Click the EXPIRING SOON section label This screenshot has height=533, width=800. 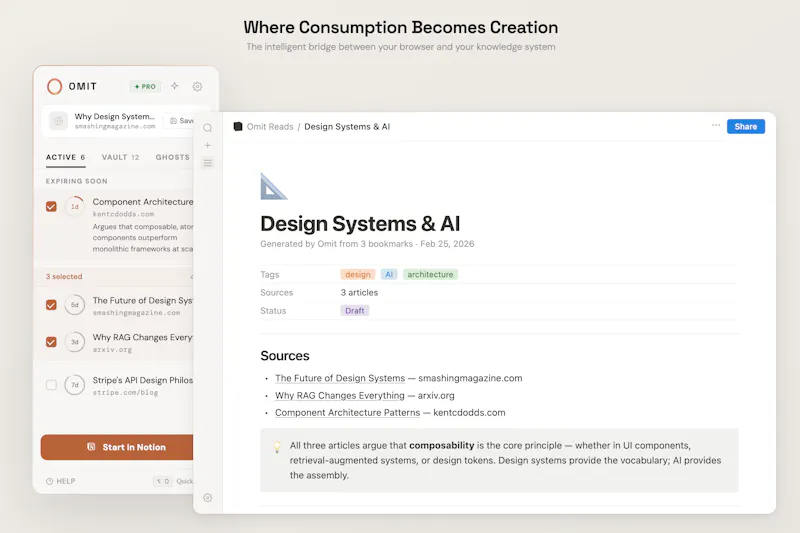[x=77, y=181]
